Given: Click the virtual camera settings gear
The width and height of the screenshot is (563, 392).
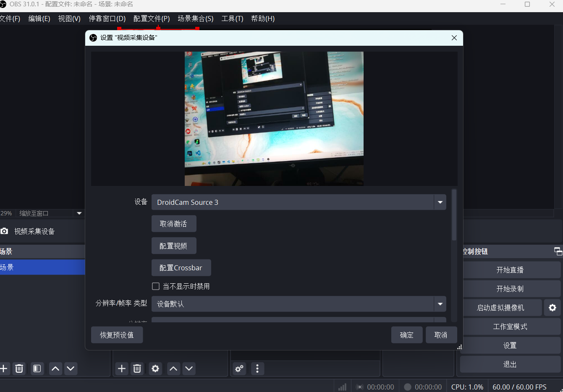Looking at the screenshot, I should (x=552, y=307).
